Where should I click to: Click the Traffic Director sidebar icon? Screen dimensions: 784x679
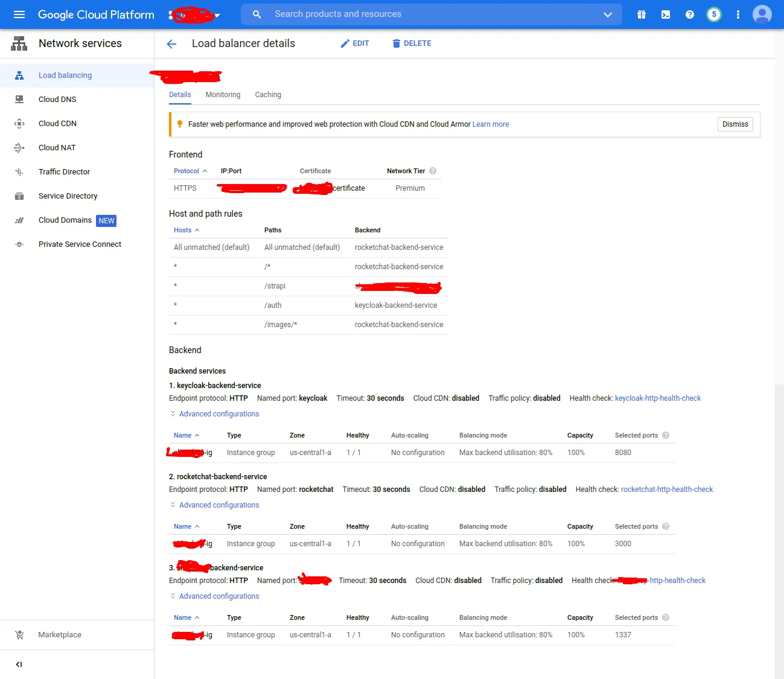click(19, 172)
